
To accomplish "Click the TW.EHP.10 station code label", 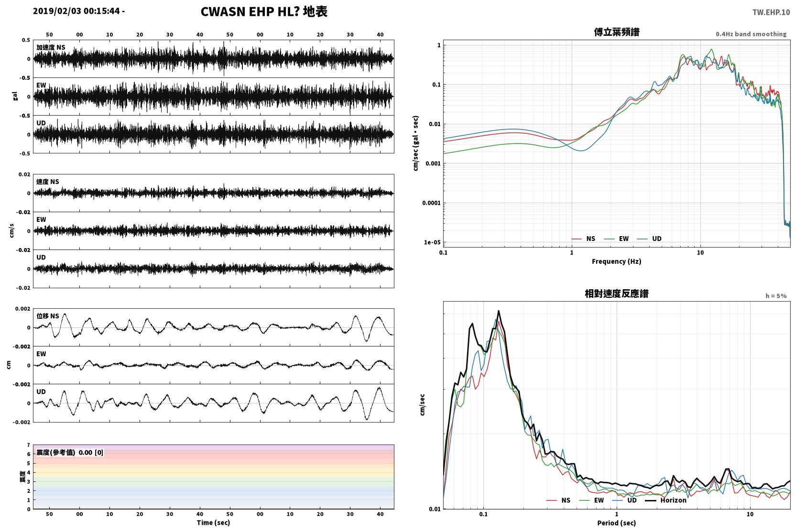I will click(x=771, y=12).
